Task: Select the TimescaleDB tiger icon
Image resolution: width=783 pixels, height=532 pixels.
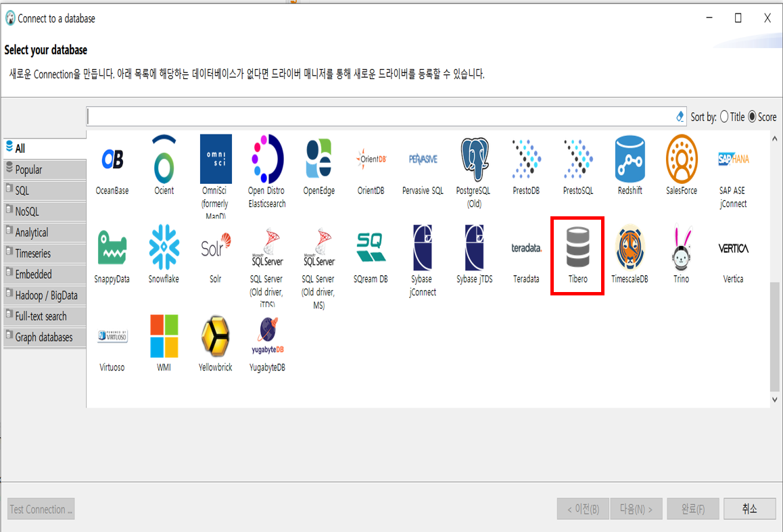Action: coord(630,247)
